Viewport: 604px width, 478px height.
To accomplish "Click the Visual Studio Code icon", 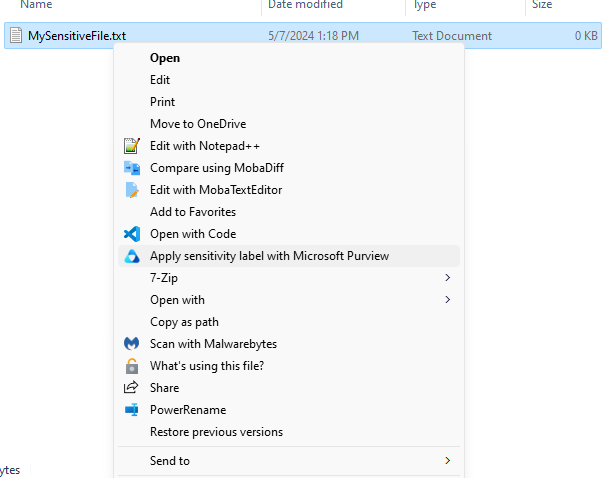I will pos(132,234).
